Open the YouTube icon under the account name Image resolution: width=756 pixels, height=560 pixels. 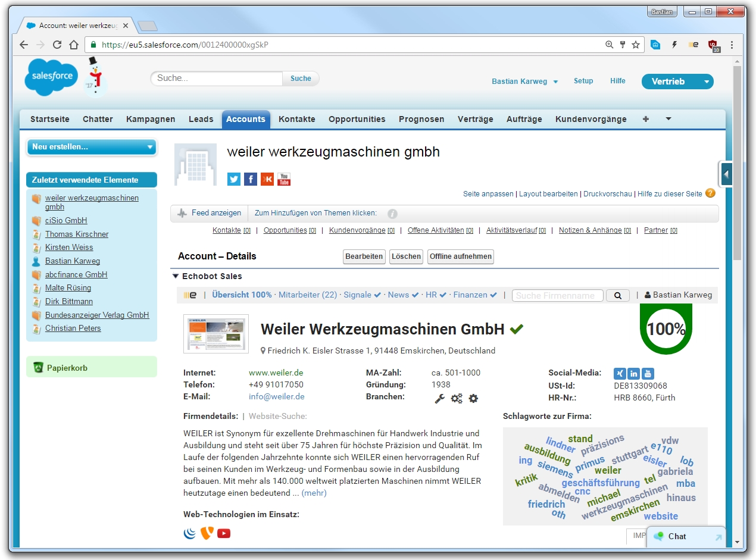coord(284,179)
